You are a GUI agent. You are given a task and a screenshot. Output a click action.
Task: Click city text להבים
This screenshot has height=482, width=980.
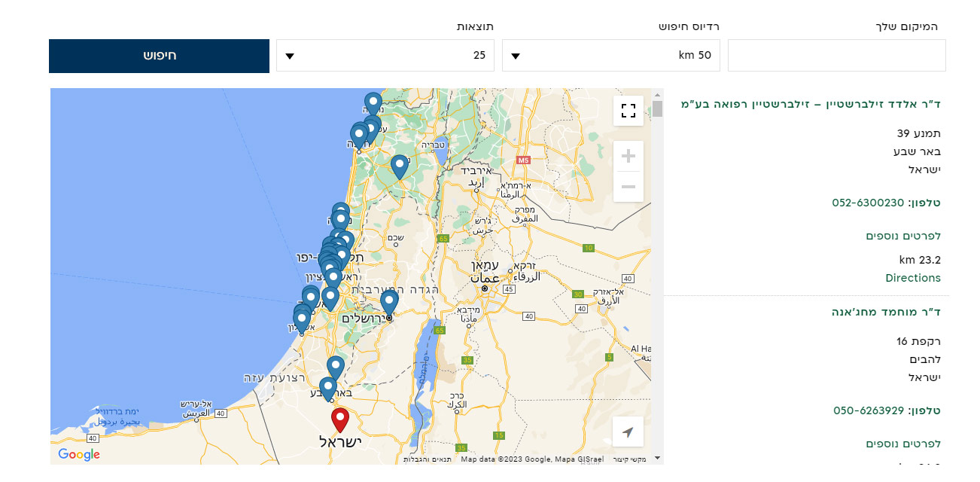click(x=924, y=360)
